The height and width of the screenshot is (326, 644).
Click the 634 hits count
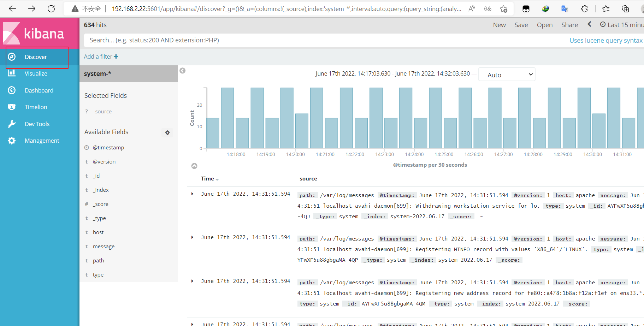pyautogui.click(x=95, y=25)
